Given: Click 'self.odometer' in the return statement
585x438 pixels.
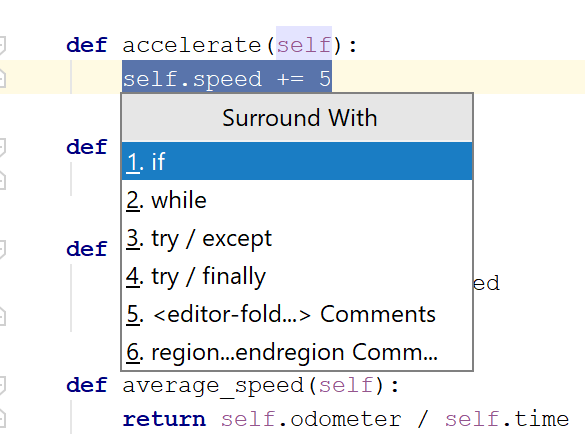Looking at the screenshot, I should [311, 419].
